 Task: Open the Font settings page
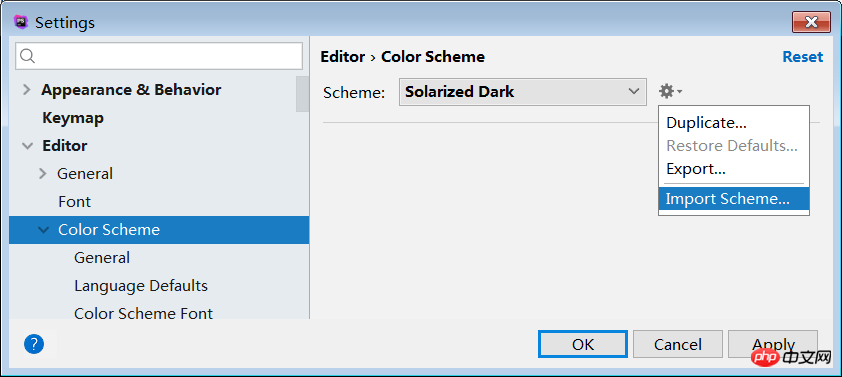[x=75, y=202]
